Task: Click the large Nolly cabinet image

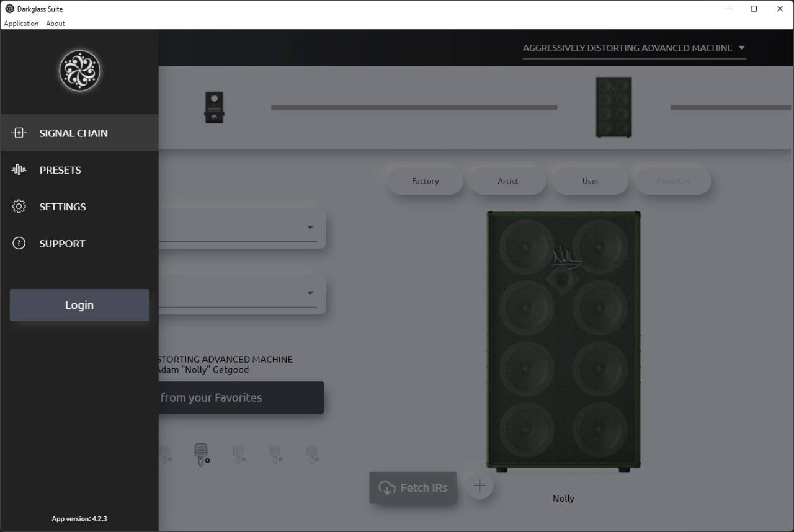Action: click(x=563, y=342)
